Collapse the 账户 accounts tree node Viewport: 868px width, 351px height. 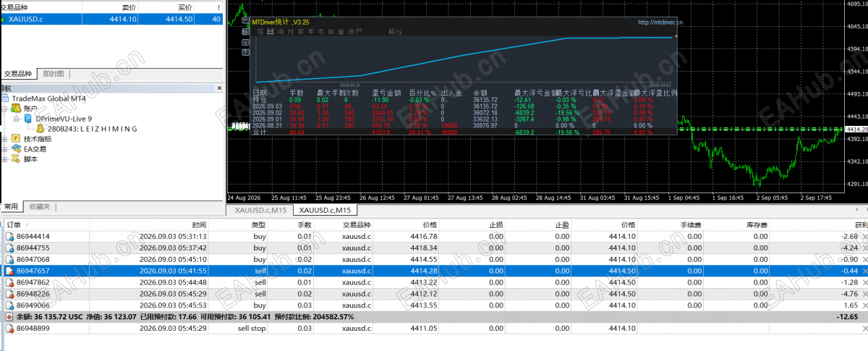click(x=4, y=109)
